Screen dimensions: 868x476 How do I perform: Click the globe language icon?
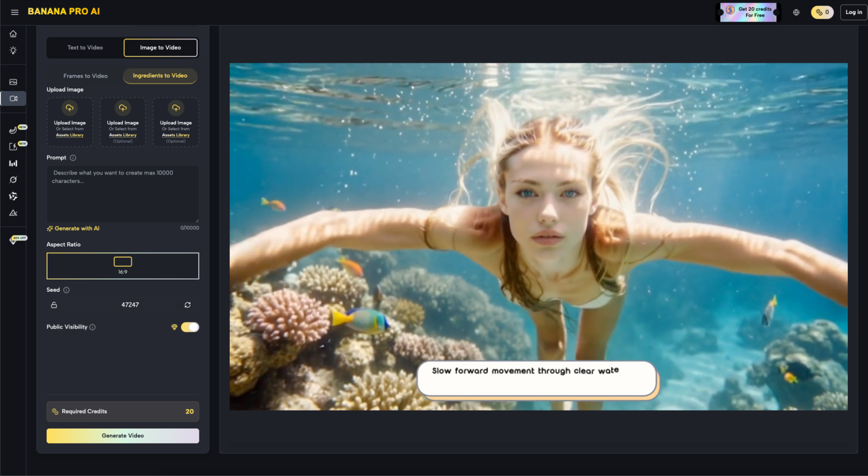tap(796, 12)
